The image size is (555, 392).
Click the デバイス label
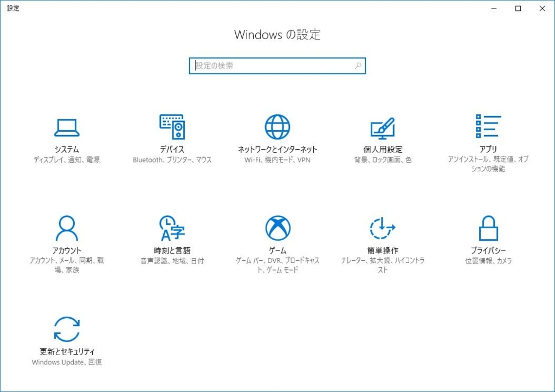(172, 149)
